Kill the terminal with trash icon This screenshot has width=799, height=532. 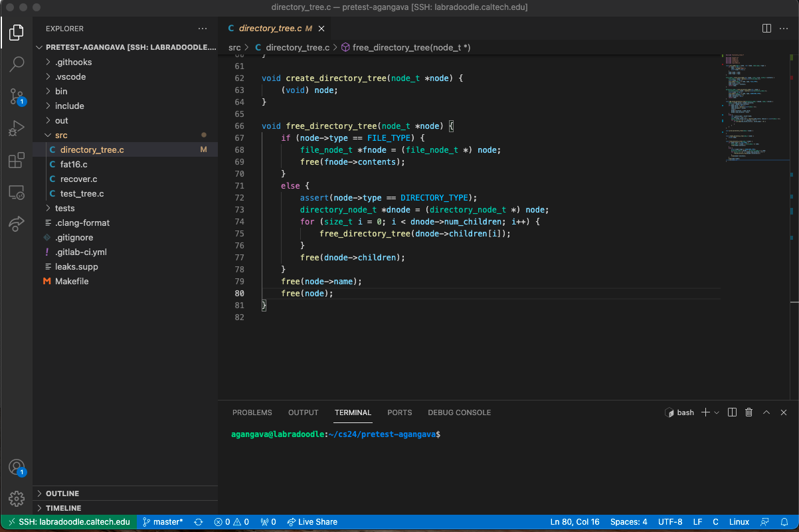(x=749, y=412)
